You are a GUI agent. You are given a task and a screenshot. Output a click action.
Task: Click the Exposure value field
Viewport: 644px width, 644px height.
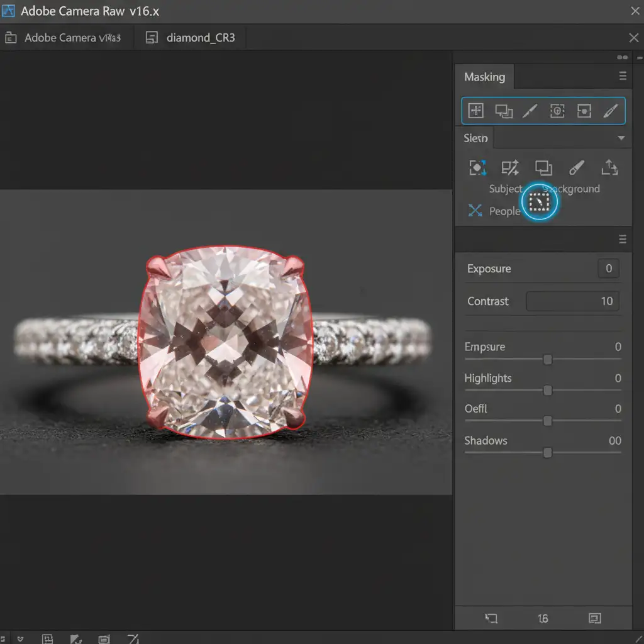pos(608,269)
